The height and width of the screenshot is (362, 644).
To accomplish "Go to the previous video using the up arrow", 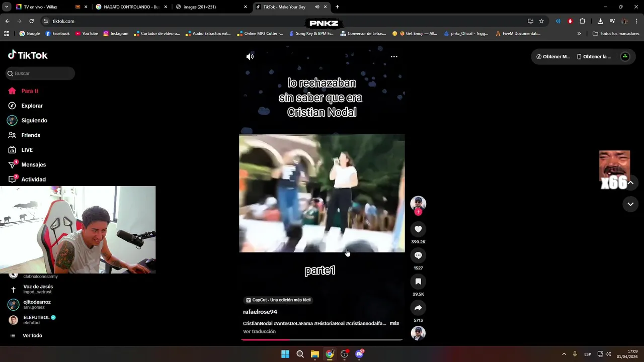I will [x=630, y=183].
